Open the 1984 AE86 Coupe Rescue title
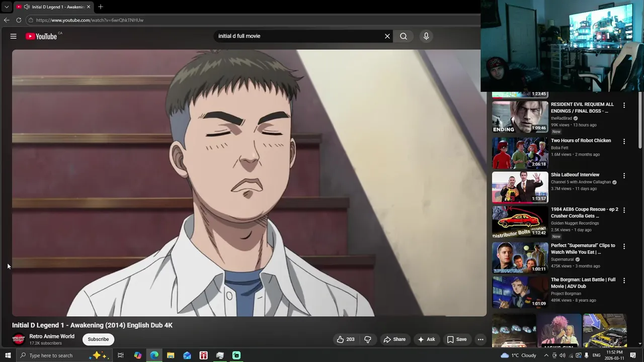644x362 pixels. pos(584,213)
